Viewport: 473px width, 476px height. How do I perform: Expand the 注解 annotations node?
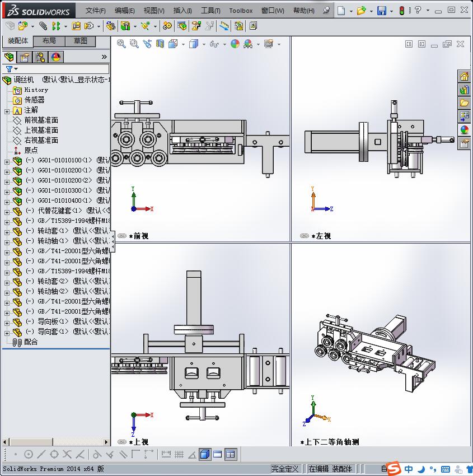click(x=7, y=111)
